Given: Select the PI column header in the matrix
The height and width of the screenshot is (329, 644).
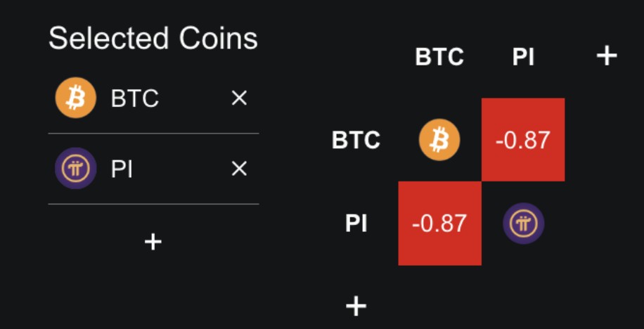Looking at the screenshot, I should (x=523, y=57).
